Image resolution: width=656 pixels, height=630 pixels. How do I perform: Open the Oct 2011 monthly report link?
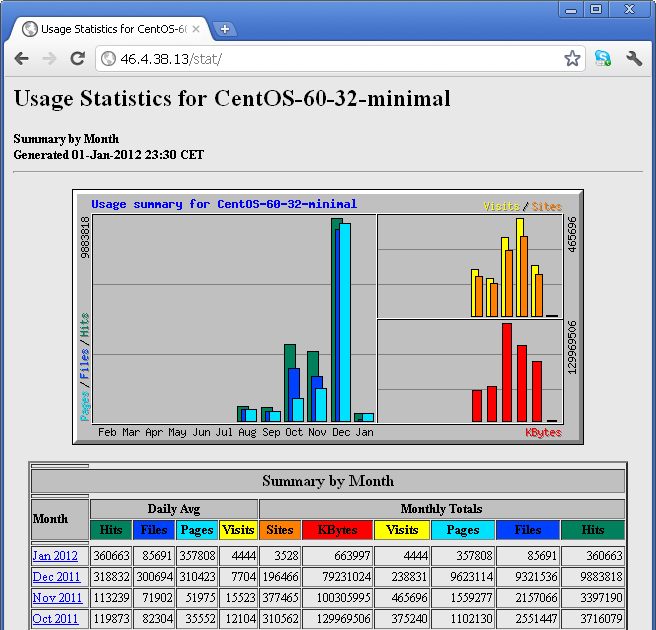tap(55, 618)
